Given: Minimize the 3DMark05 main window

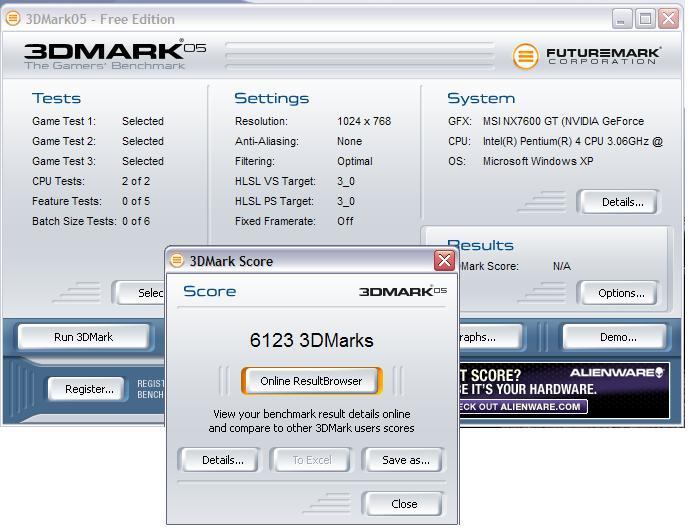Looking at the screenshot, I should (621, 19).
